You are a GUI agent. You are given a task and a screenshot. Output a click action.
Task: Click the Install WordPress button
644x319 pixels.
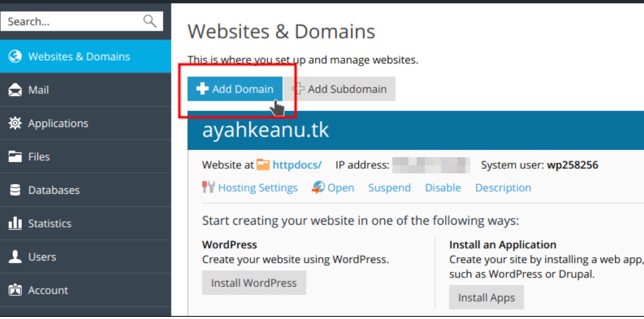tap(254, 283)
